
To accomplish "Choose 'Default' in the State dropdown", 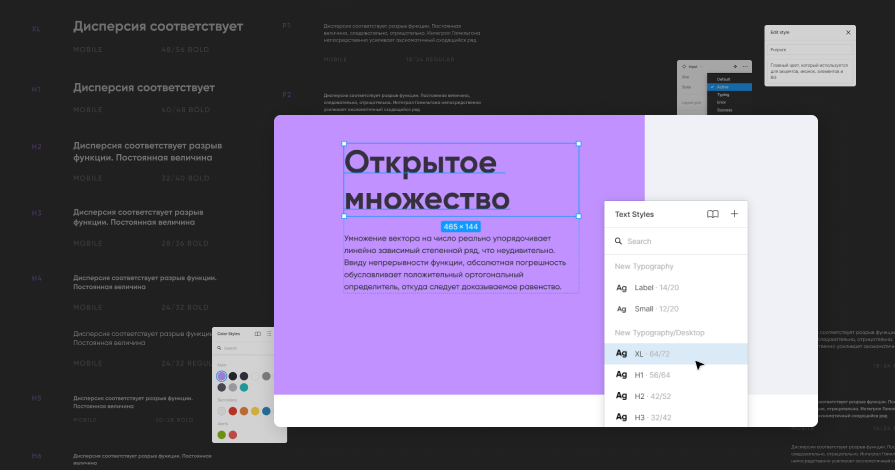I will click(x=729, y=79).
